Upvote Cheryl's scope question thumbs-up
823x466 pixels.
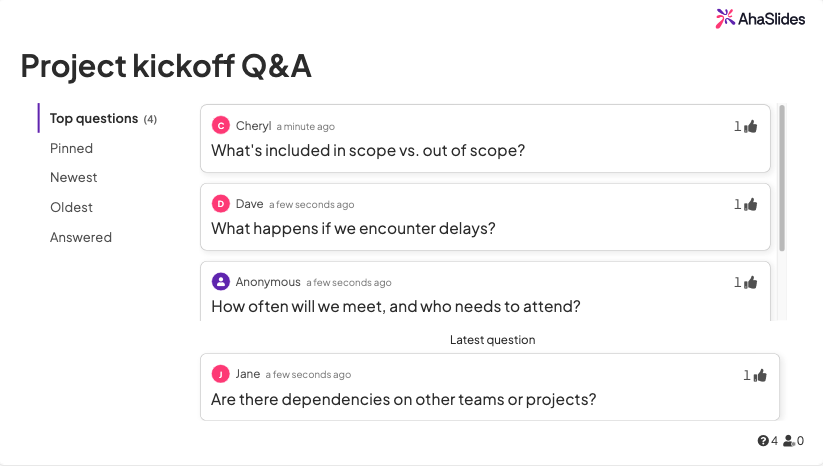tap(751, 126)
